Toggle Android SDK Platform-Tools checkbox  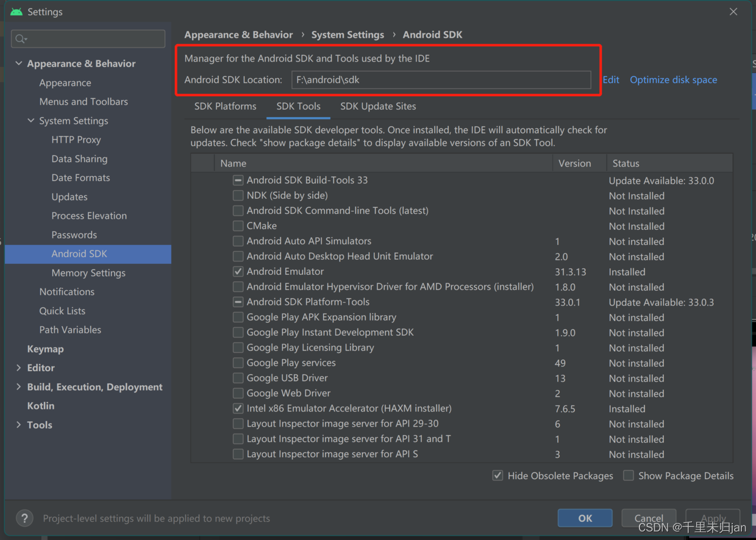pos(238,302)
